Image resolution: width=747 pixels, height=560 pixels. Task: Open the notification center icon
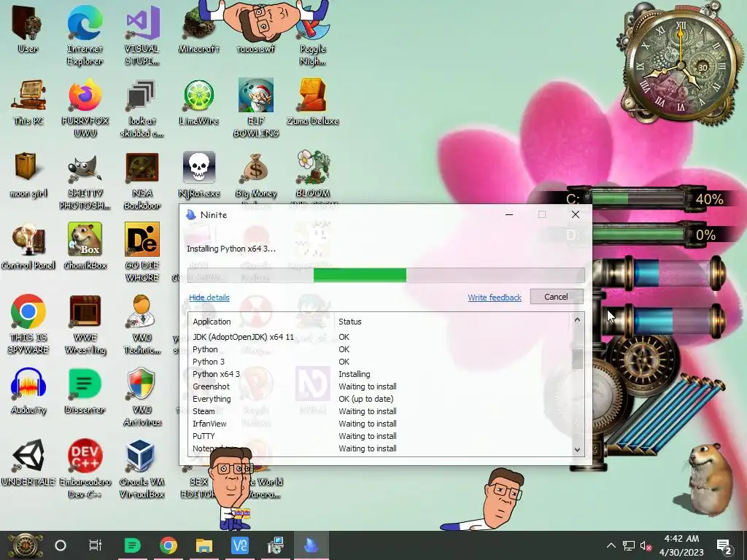(x=724, y=545)
